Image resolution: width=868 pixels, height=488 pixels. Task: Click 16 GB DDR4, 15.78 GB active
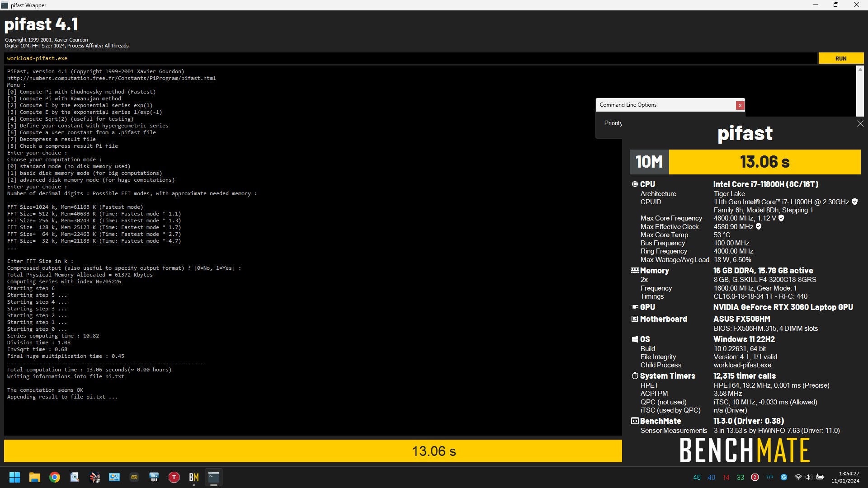click(x=763, y=271)
